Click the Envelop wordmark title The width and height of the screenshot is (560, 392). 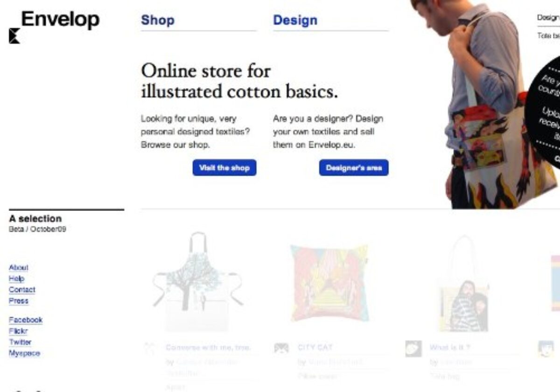(x=60, y=20)
